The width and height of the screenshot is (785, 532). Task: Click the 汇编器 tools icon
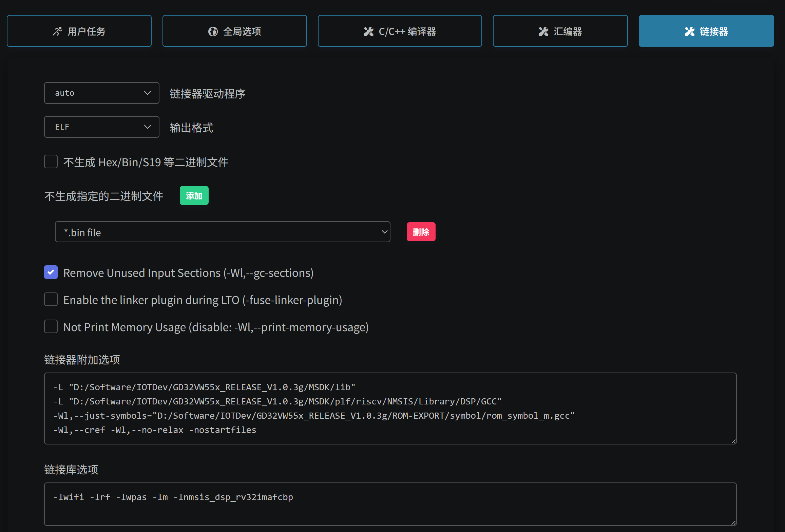click(x=543, y=32)
